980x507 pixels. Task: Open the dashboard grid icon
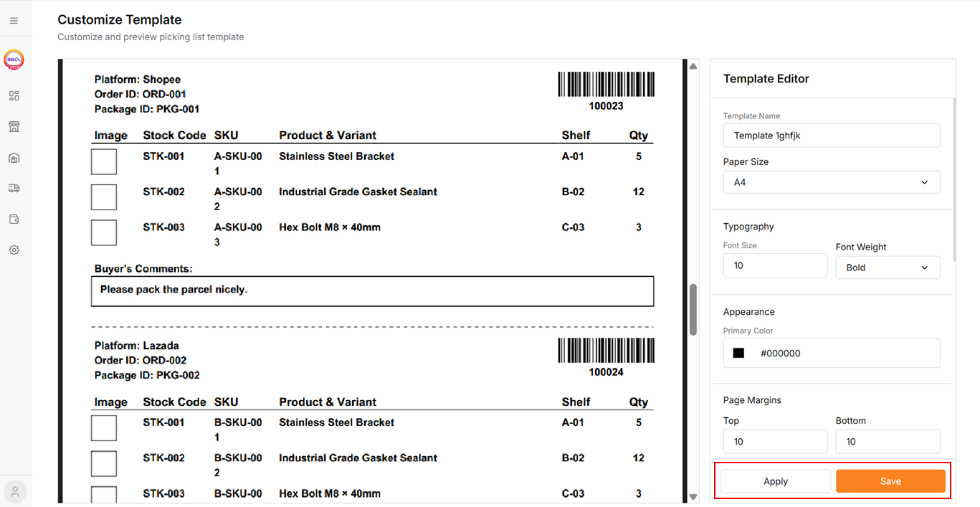pos(14,96)
